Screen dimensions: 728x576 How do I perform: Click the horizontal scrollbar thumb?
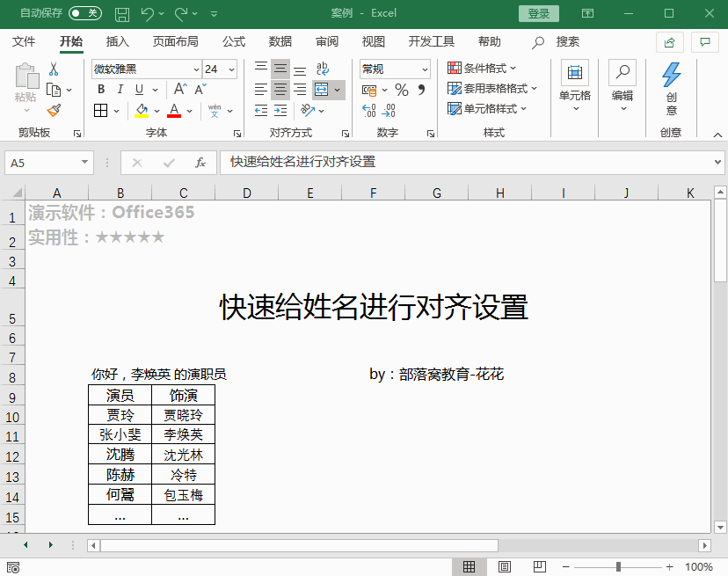(299, 545)
